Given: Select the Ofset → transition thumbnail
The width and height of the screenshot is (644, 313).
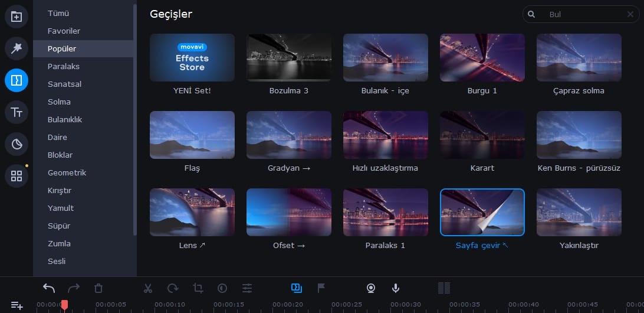Looking at the screenshot, I should 289,212.
